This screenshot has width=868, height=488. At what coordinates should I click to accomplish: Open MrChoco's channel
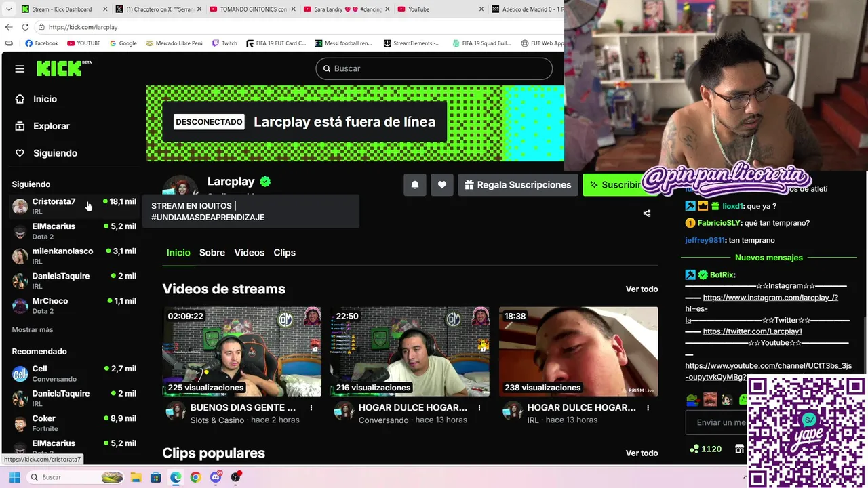[74, 306]
